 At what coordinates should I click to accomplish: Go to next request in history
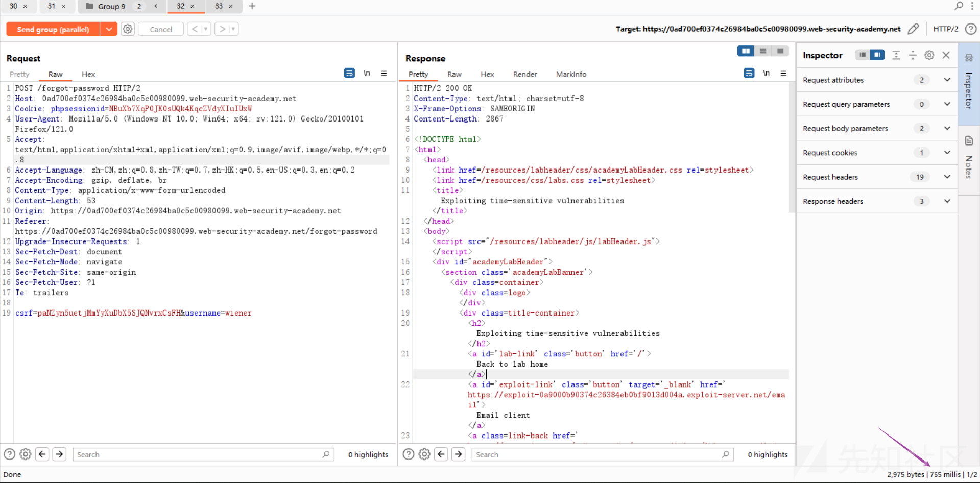pyautogui.click(x=222, y=29)
